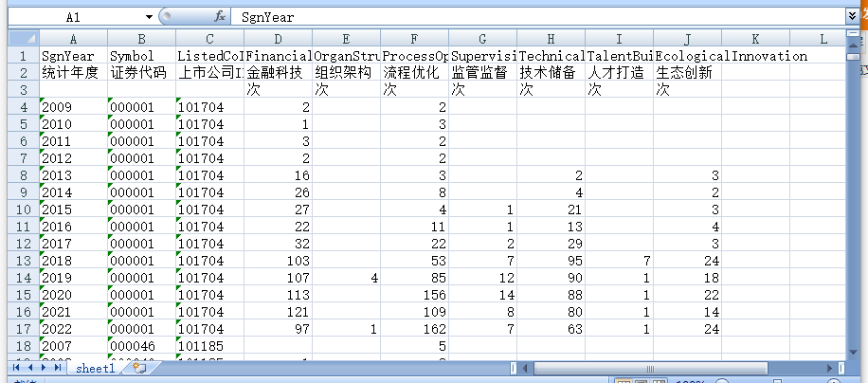
Task: Click the horizontal scrollbar thumb
Action: (650, 368)
